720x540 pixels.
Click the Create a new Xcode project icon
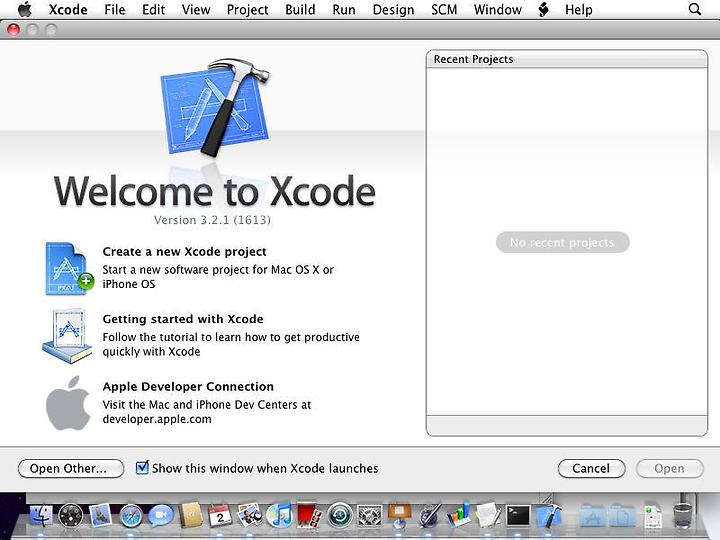(x=69, y=269)
